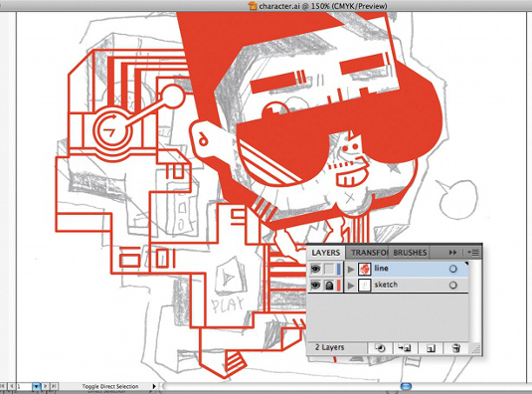
Task: Open the Layers panel flyout menu
Action: pyautogui.click(x=473, y=253)
